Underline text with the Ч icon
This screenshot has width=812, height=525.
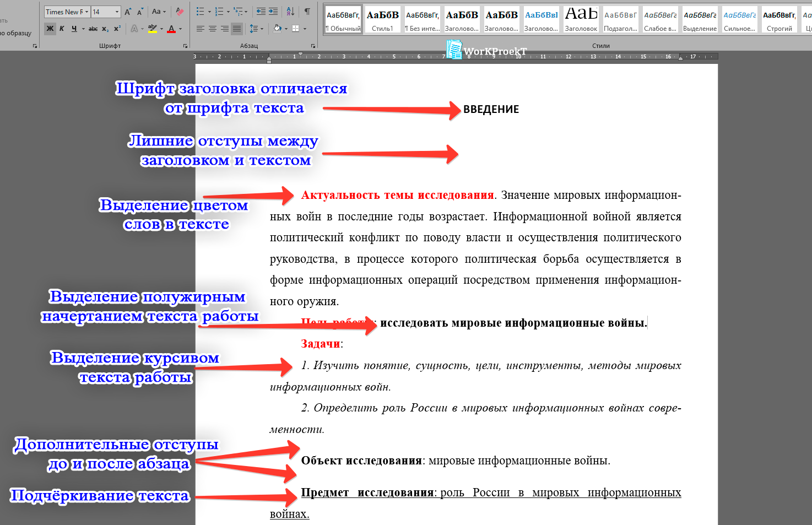coord(72,28)
